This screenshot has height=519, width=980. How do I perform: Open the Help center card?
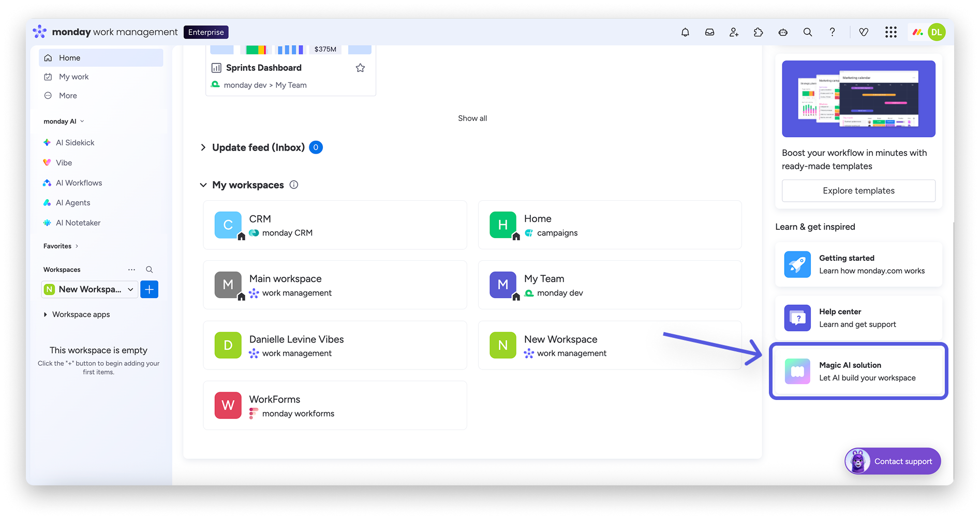pos(858,318)
